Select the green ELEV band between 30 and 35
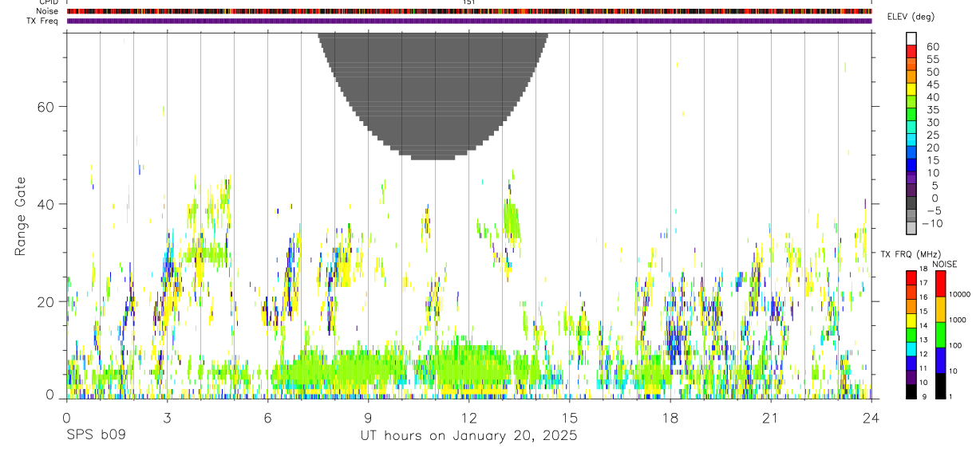Screen dimensions: 980x452 coord(911,115)
